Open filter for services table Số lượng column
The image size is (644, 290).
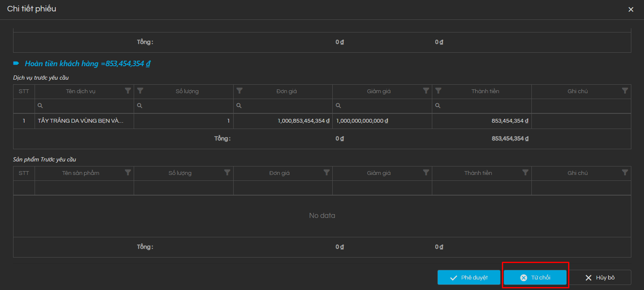(x=140, y=91)
